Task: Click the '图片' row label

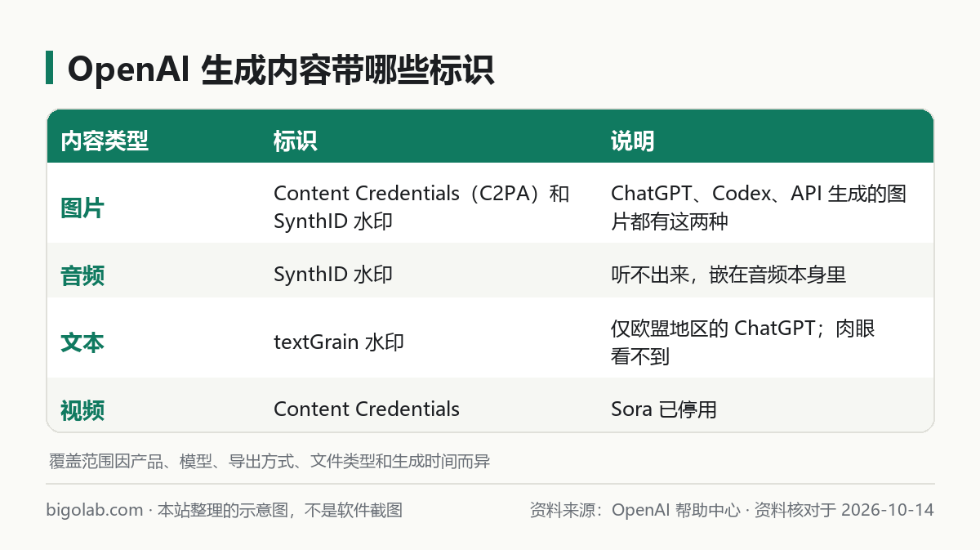Action: coord(82,208)
